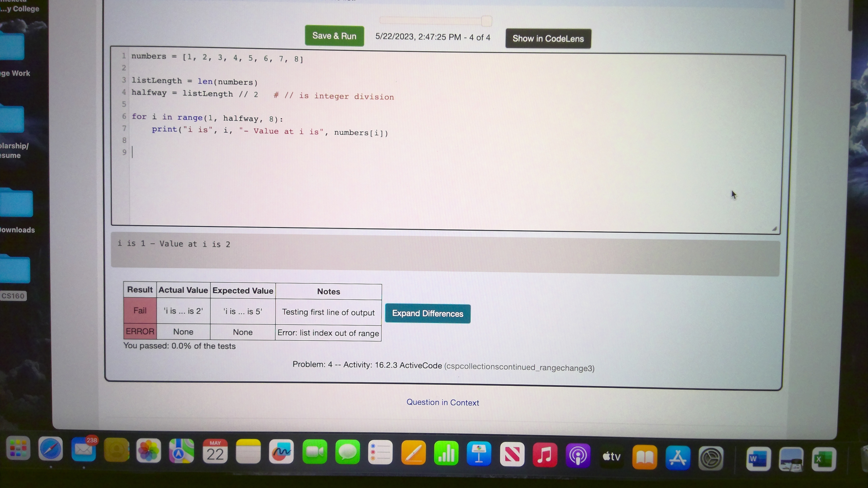Viewport: 868px width, 488px height.
Task: Open Apple News from the Dock
Action: pyautogui.click(x=512, y=454)
